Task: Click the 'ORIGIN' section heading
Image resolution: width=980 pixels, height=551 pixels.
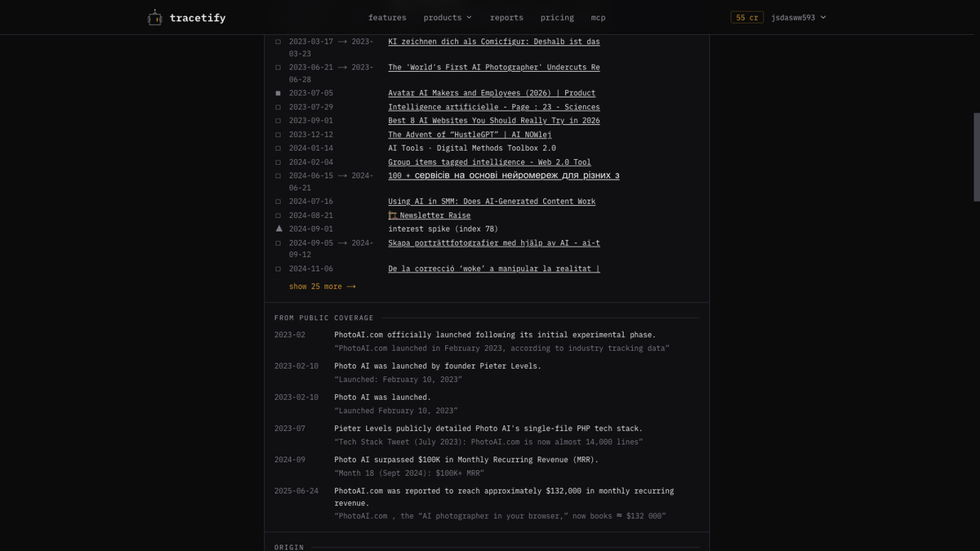Action: [x=289, y=547]
